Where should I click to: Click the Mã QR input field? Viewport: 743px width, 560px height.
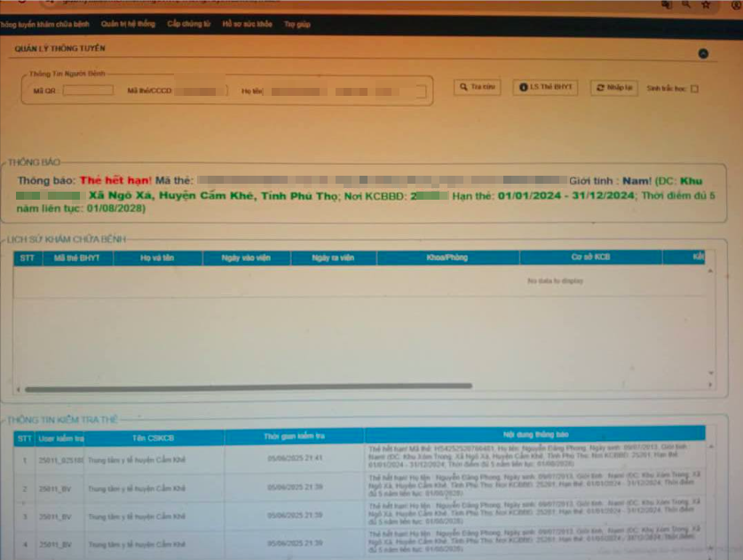[88, 90]
